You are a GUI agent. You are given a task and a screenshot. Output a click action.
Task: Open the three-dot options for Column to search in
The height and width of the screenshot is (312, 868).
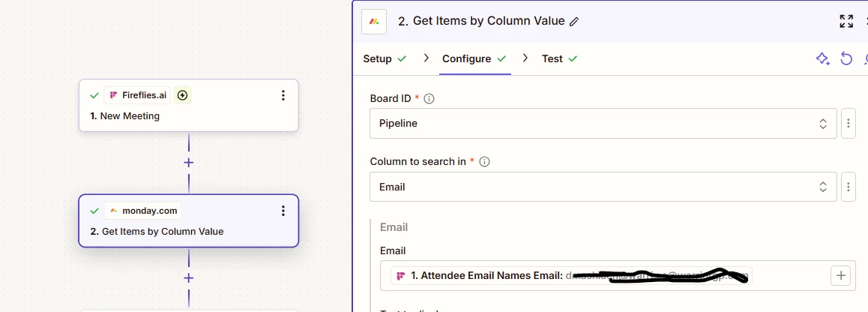[848, 187]
